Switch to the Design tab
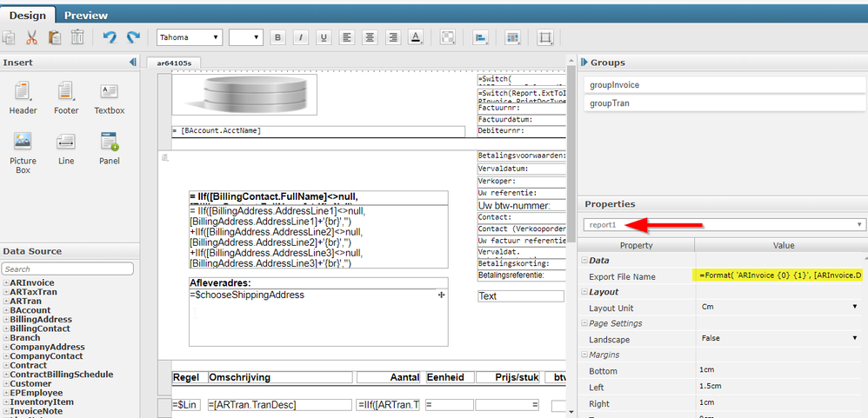The width and height of the screenshot is (868, 418). click(x=28, y=15)
